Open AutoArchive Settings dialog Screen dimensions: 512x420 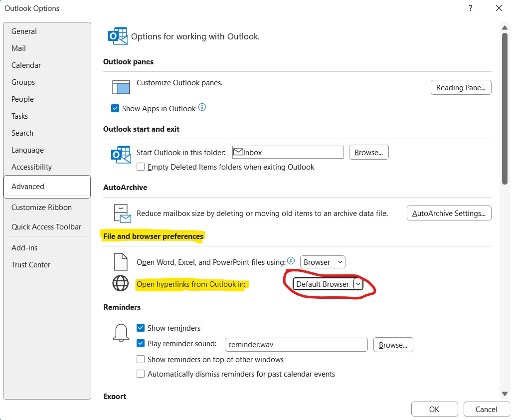click(x=449, y=213)
